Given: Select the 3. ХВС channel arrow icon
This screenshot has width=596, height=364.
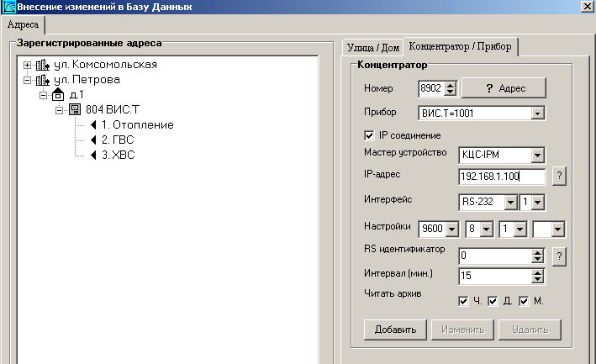Looking at the screenshot, I should point(93,156).
